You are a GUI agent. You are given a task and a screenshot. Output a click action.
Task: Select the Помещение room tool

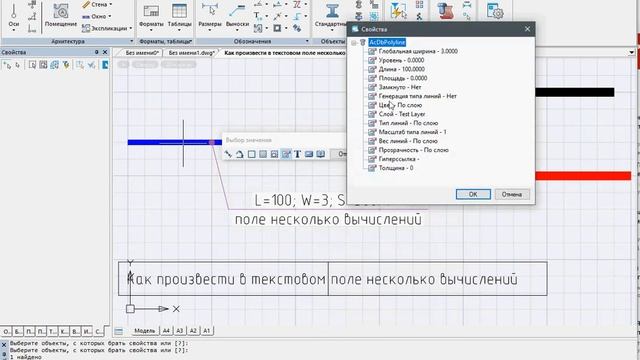click(61, 16)
